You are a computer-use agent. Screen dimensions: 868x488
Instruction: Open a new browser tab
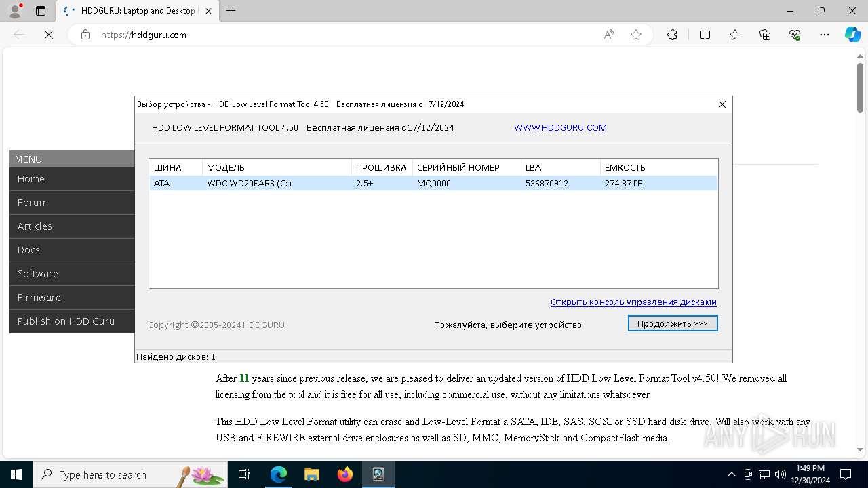point(231,11)
